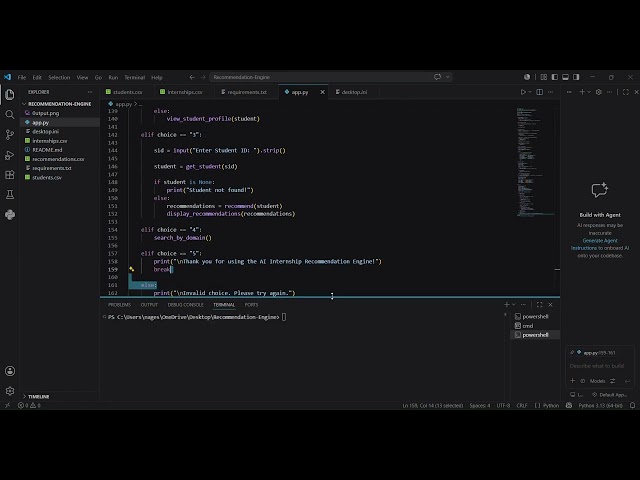Screen dimensions: 640x480
Task: Open terminal panel More Actions ellipsis
Action: pos(524,304)
